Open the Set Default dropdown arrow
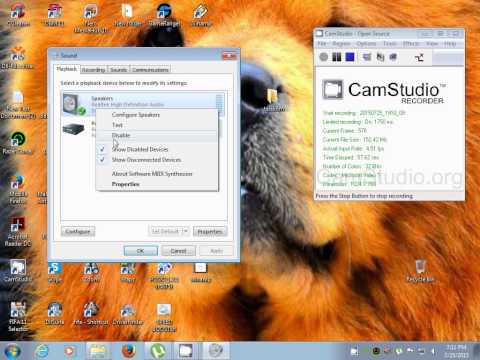480x360 pixels. tap(186, 231)
